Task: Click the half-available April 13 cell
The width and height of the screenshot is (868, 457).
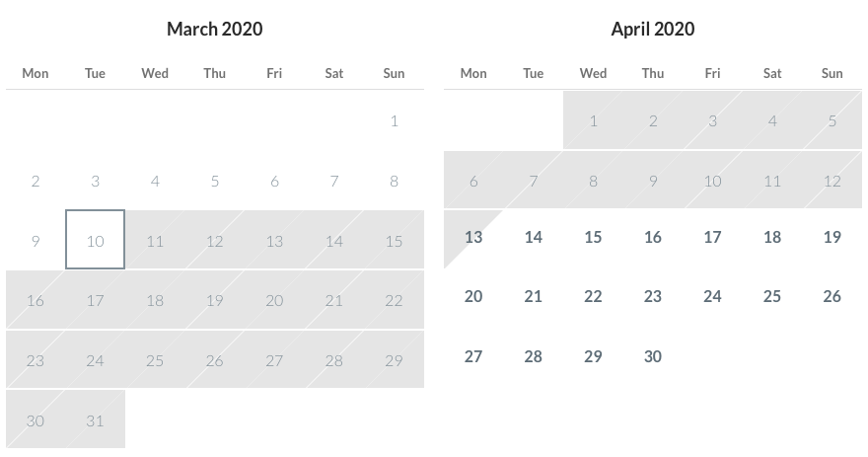Action: (473, 238)
